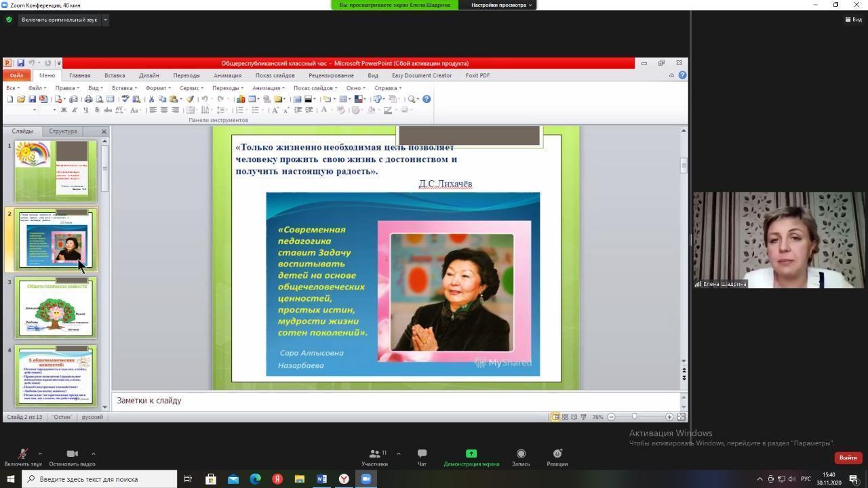Toggle original sound setting

(x=59, y=20)
